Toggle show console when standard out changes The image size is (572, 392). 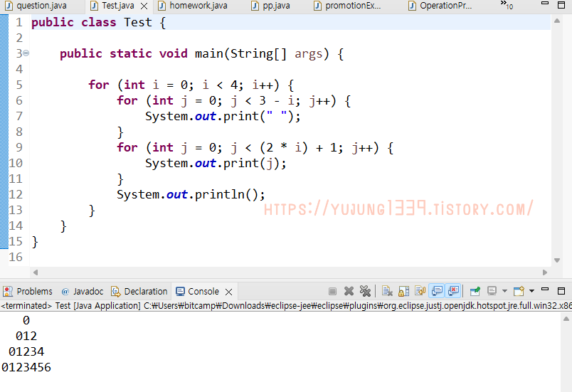(x=437, y=291)
